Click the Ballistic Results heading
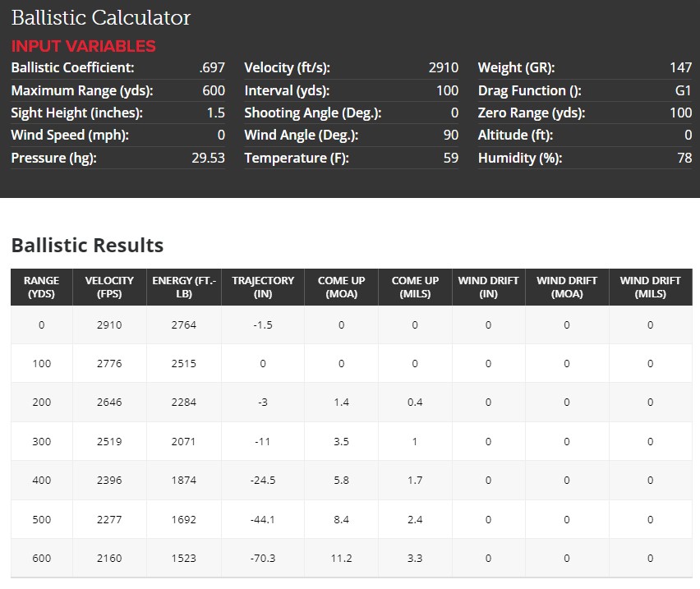This screenshot has width=700, height=589. pos(87,245)
